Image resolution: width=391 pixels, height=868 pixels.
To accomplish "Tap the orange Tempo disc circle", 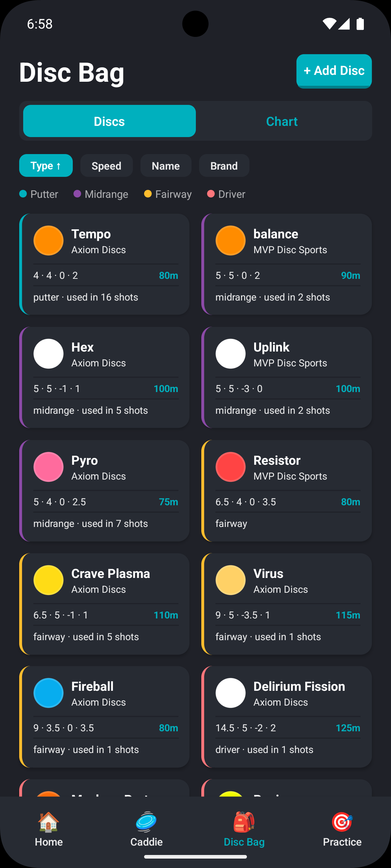I will [49, 241].
